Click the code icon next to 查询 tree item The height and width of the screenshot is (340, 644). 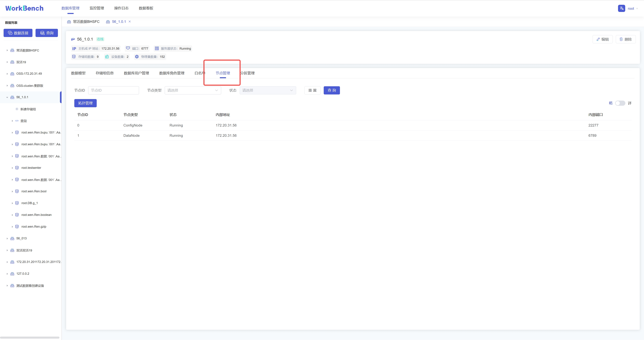[x=17, y=121]
